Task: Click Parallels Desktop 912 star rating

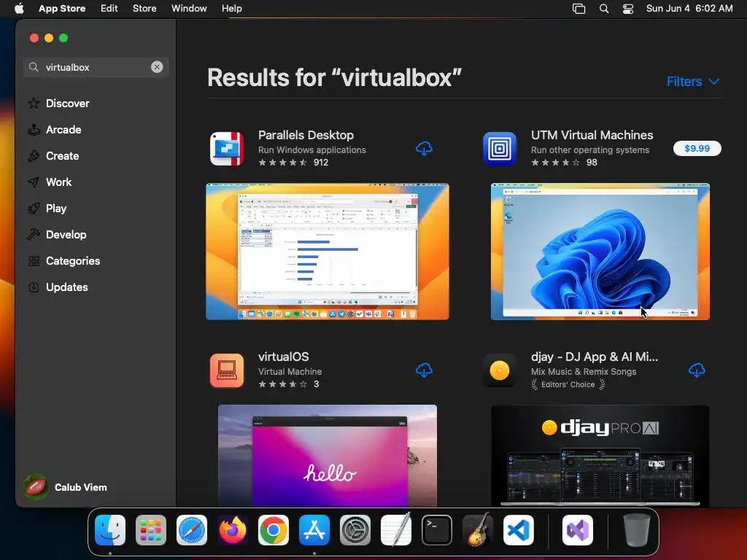Action: tap(293, 163)
